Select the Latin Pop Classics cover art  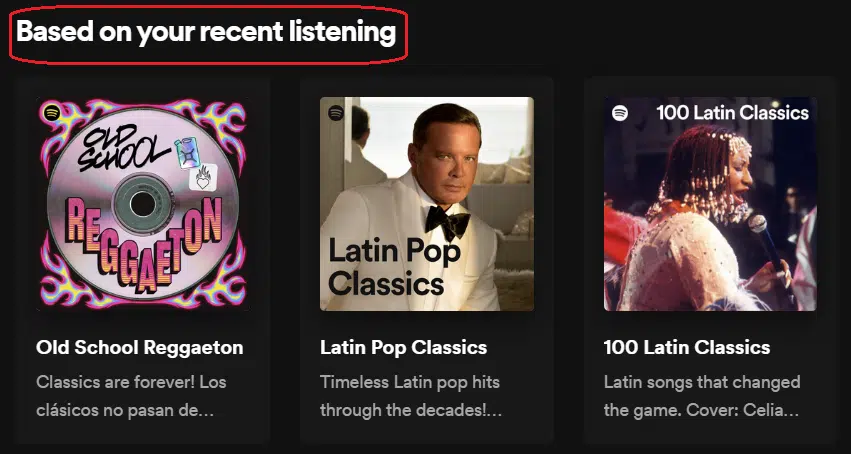[427, 204]
